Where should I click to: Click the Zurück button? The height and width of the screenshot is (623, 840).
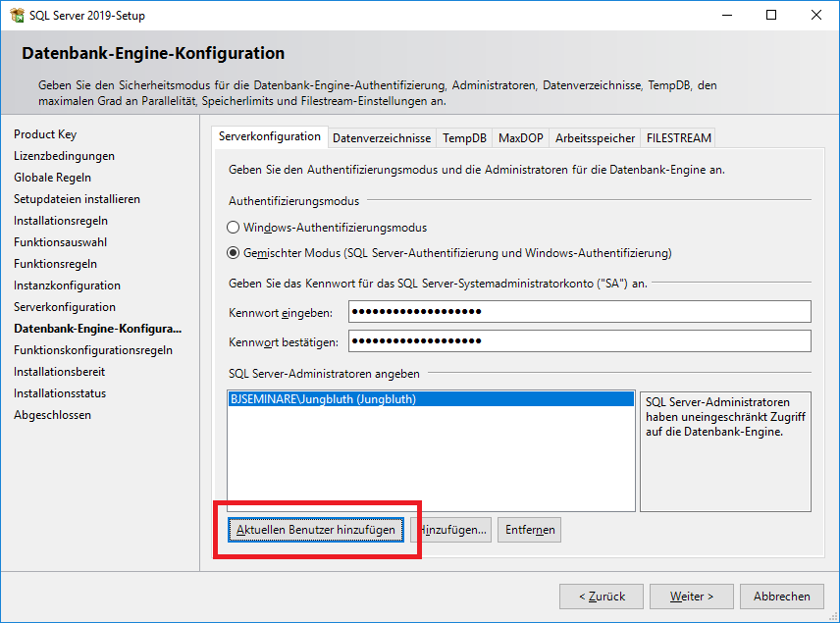point(601,596)
